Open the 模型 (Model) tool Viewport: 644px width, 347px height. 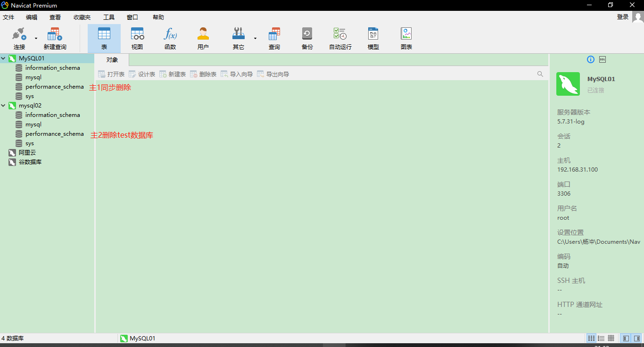tap(373, 38)
